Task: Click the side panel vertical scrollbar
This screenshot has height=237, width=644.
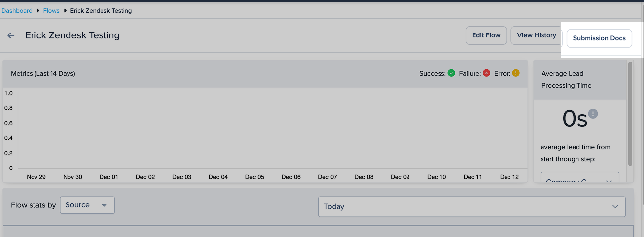Action: 630,113
